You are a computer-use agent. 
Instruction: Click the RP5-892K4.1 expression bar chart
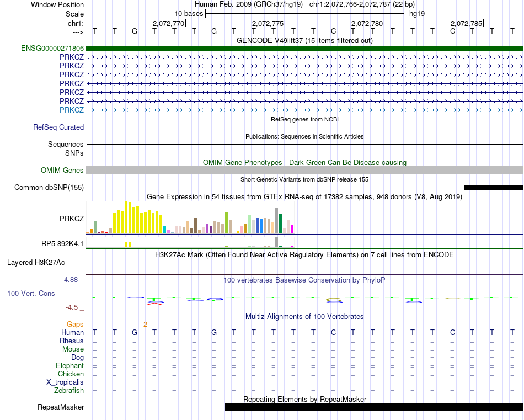pyautogui.click(x=190, y=242)
